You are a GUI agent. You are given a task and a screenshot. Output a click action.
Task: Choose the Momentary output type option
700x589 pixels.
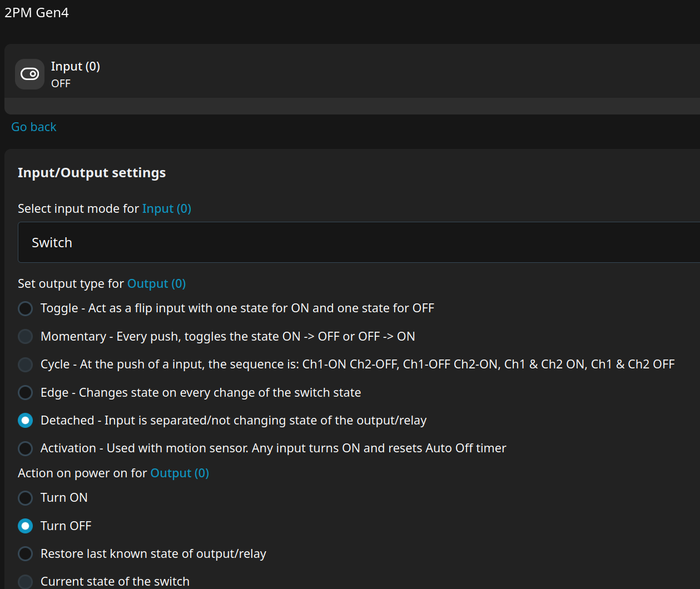[26, 337]
